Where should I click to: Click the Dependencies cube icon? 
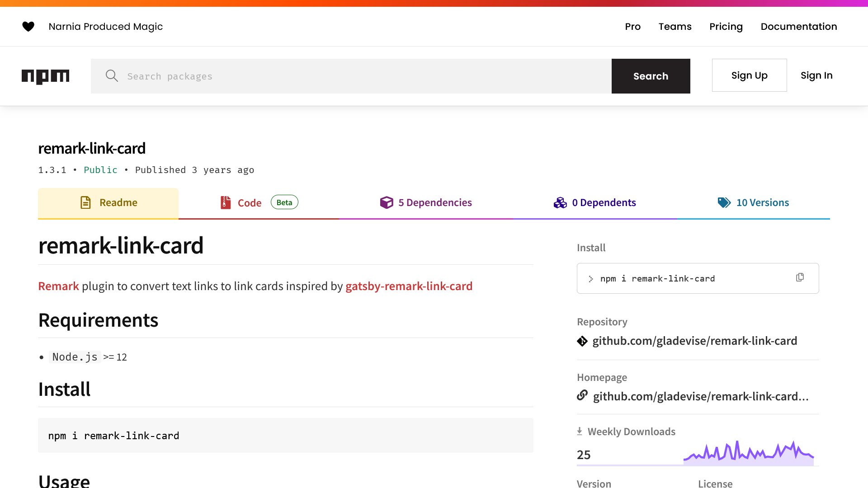(387, 202)
